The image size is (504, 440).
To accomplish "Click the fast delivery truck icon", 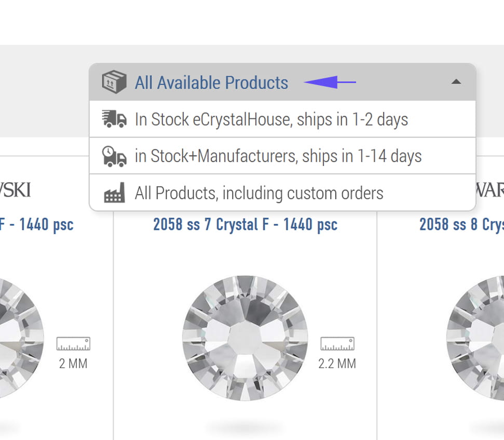I will (114, 119).
